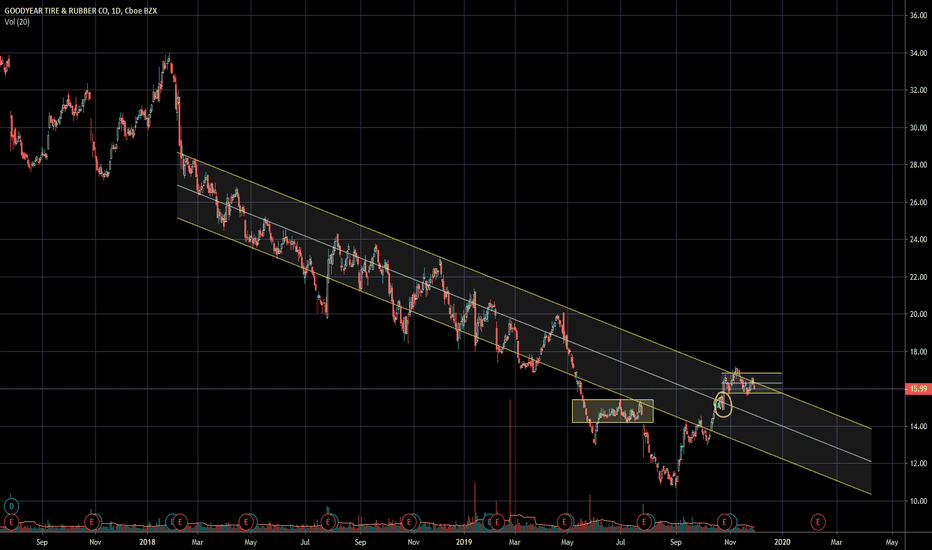
Task: Select the large yellow rectangle drawing near 14.00–15.00
Action: click(613, 411)
